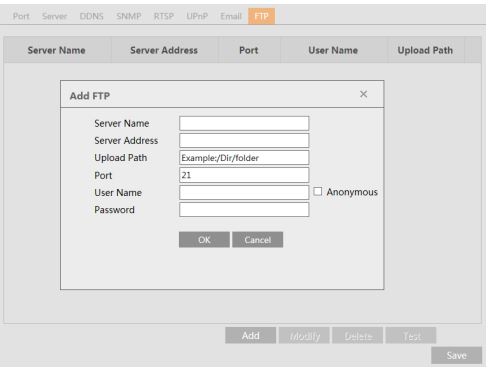Viewport: 497px width, 371px height.
Task: Switch to the Port tab
Action: click(x=21, y=16)
